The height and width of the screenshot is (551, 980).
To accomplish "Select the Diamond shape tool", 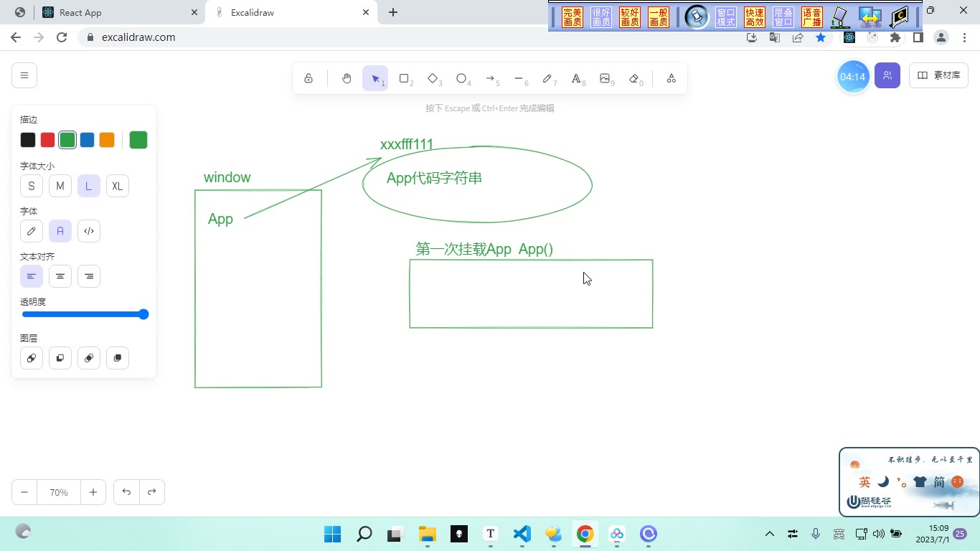I will 433,78.
